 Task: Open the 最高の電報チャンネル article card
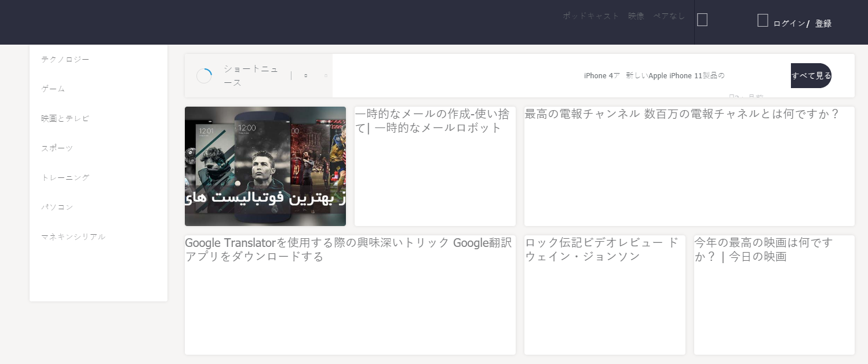coord(690,166)
